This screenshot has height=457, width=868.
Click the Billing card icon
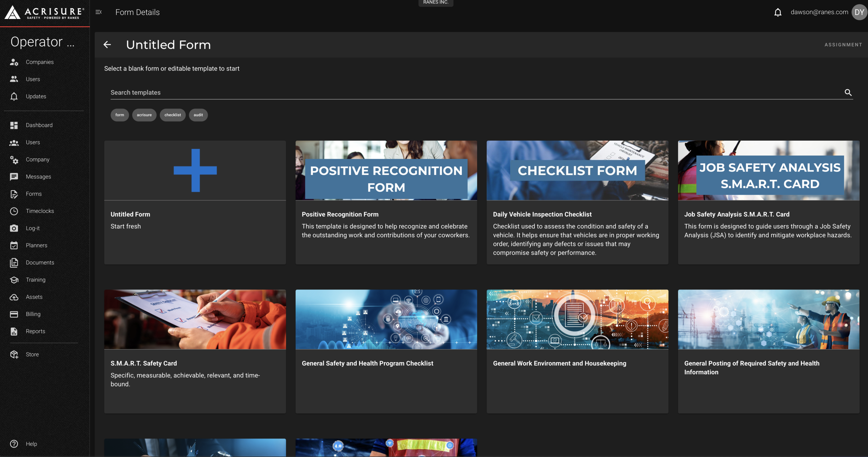click(x=14, y=314)
